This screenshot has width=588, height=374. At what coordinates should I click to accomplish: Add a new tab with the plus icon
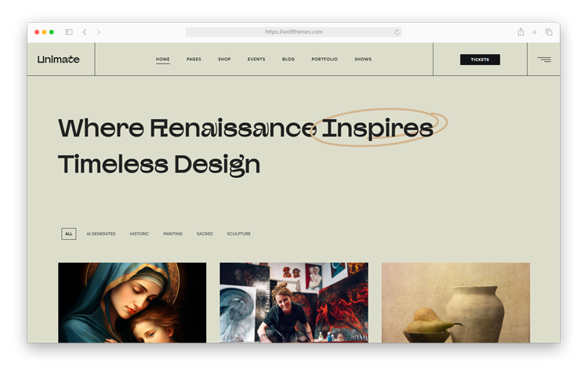pos(535,32)
